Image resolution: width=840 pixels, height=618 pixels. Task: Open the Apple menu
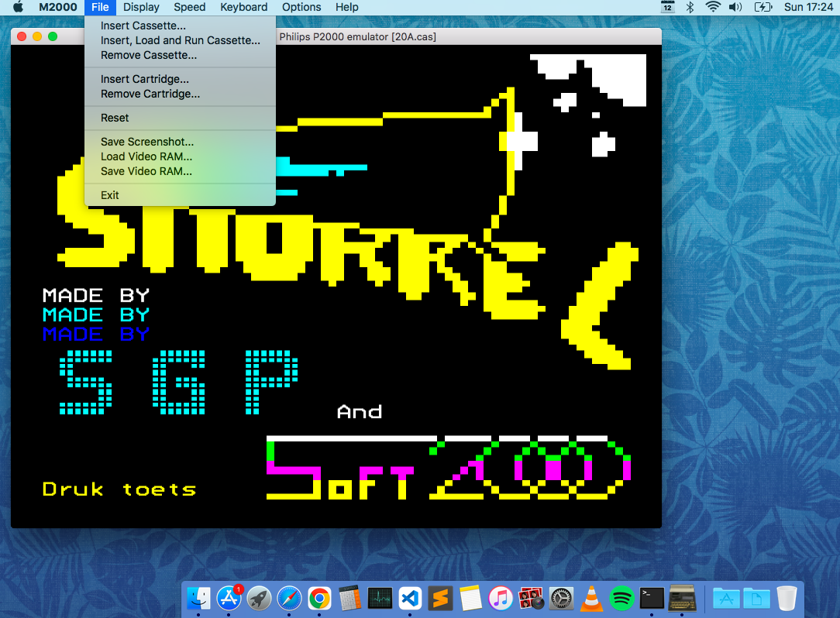(18, 7)
